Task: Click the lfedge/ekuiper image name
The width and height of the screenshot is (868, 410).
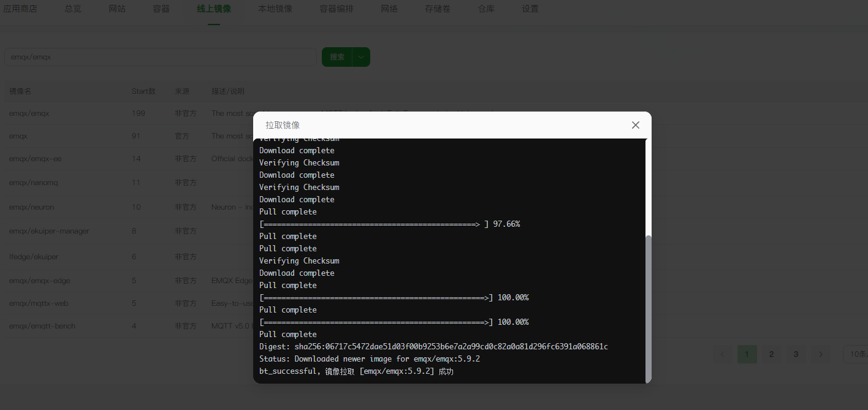Action: point(34,257)
